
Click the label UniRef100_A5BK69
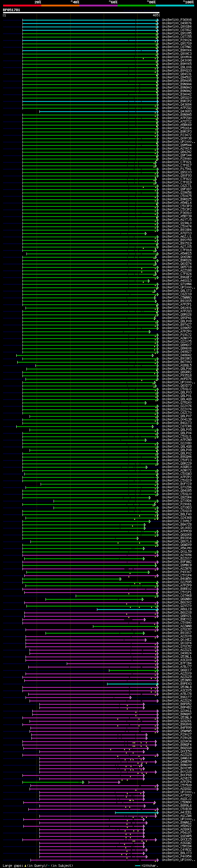pos(177,125)
